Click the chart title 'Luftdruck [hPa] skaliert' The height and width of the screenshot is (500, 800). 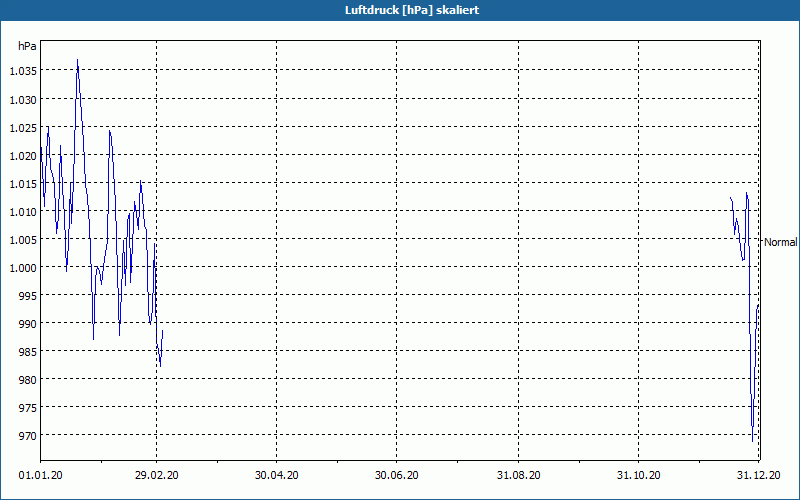point(400,10)
